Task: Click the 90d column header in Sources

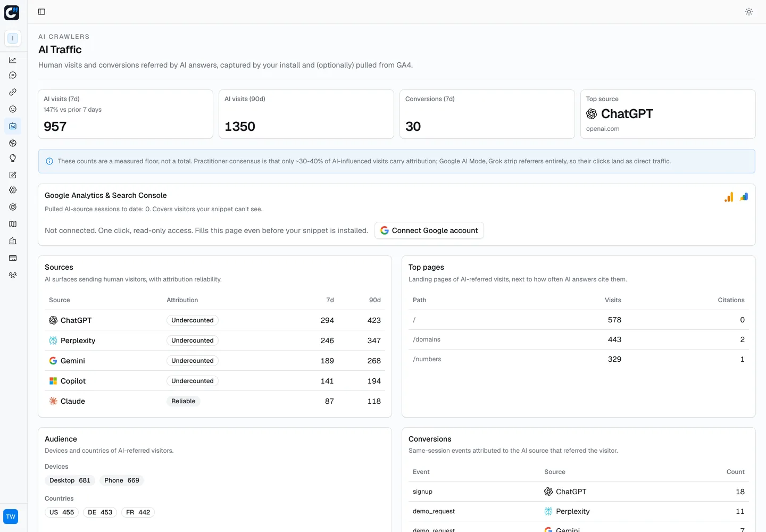Action: click(375, 300)
